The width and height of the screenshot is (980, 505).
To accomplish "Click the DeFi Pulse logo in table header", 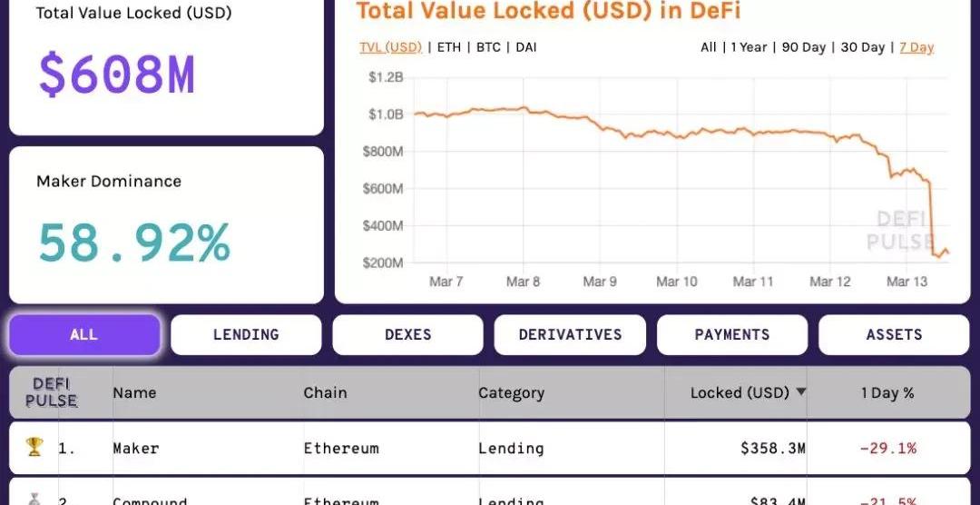I will [51, 392].
